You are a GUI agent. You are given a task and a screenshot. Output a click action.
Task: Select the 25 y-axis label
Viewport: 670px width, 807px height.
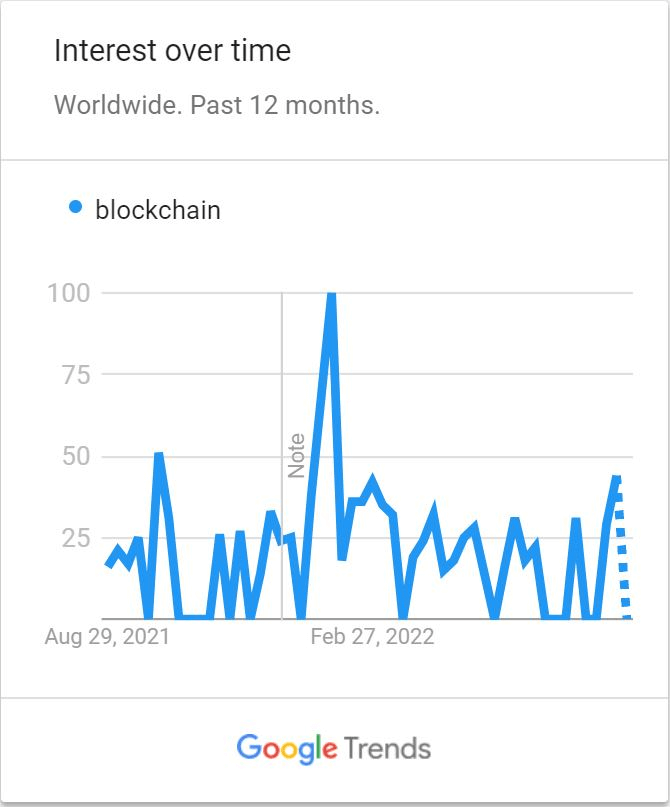[76, 538]
